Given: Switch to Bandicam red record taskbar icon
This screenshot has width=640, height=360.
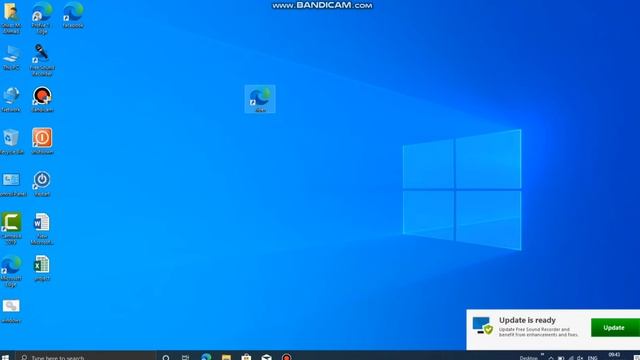Looking at the screenshot, I should [287, 357].
